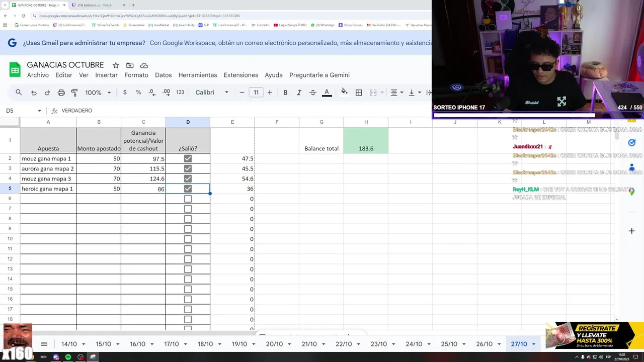Redo the last undone action
Image resolution: width=644 pixels, height=362 pixels.
click(47, 93)
